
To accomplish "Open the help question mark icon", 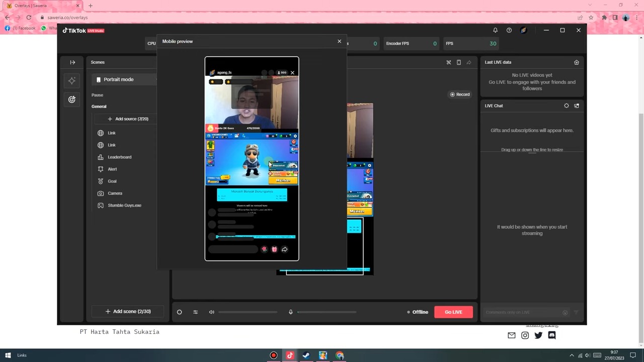I will point(509,30).
